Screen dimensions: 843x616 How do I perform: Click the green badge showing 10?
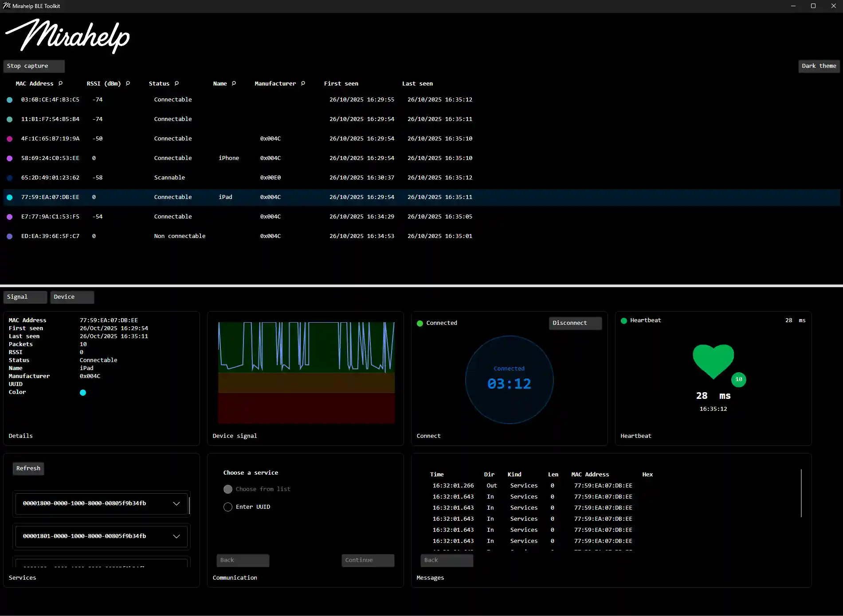739,379
